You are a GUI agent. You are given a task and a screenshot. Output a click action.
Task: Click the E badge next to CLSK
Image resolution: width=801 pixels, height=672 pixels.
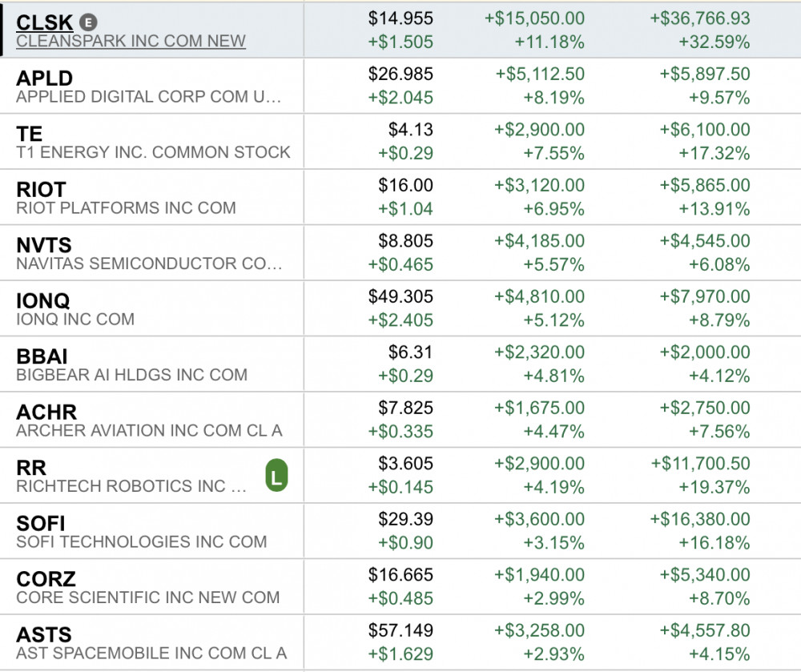tap(90, 22)
